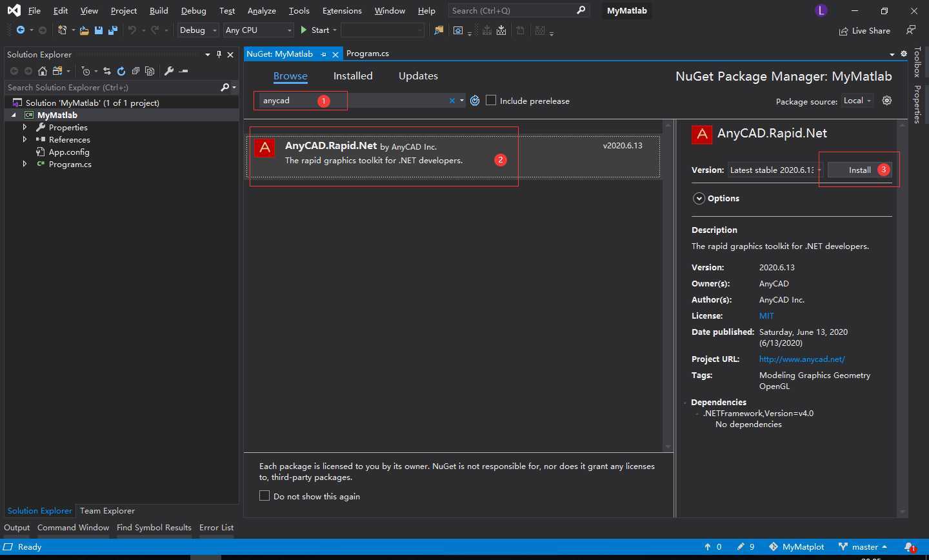
Task: Select the AnyCAD.Rapid.Net package result
Action: click(453, 156)
